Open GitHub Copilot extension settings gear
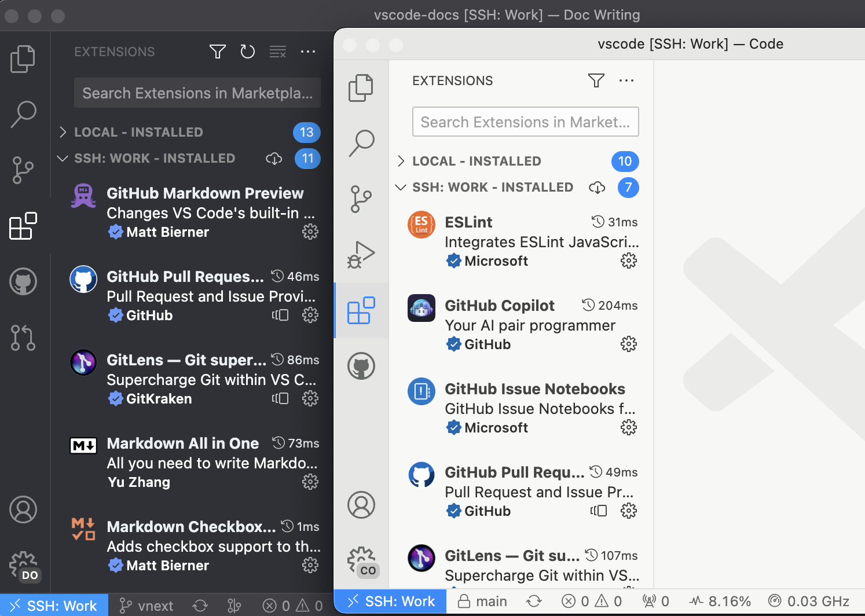Image resolution: width=865 pixels, height=616 pixels. point(629,344)
